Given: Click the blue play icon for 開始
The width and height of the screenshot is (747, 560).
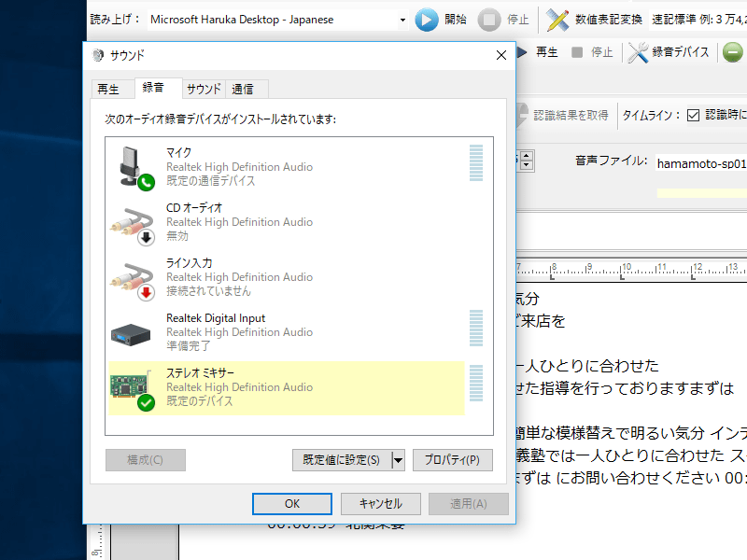Looking at the screenshot, I should click(x=427, y=20).
